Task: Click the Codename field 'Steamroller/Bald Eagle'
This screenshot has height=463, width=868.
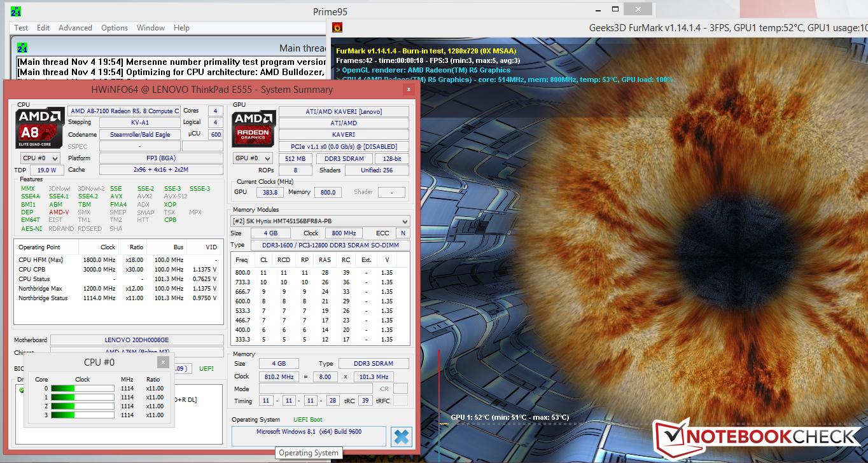Action: 139,134
